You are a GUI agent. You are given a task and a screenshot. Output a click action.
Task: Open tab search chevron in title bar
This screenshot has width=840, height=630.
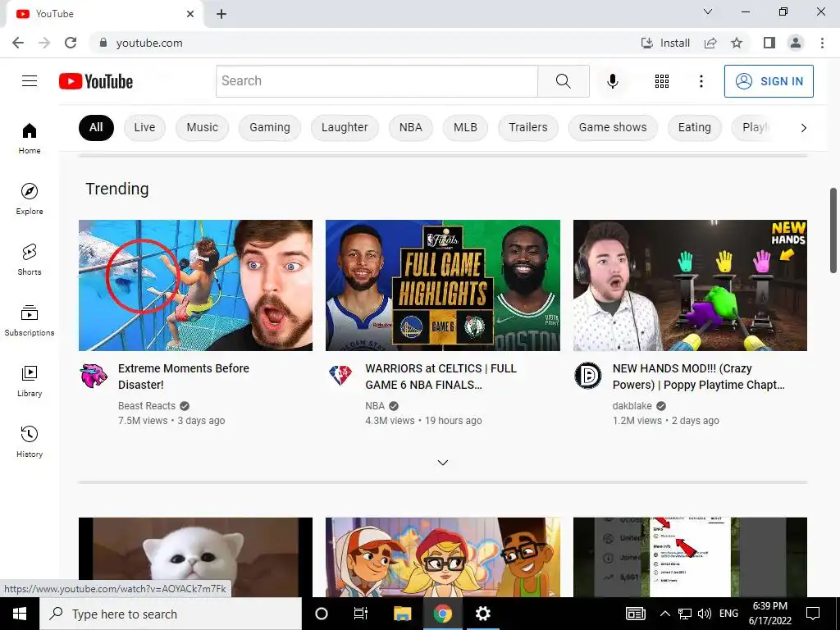[708, 11]
